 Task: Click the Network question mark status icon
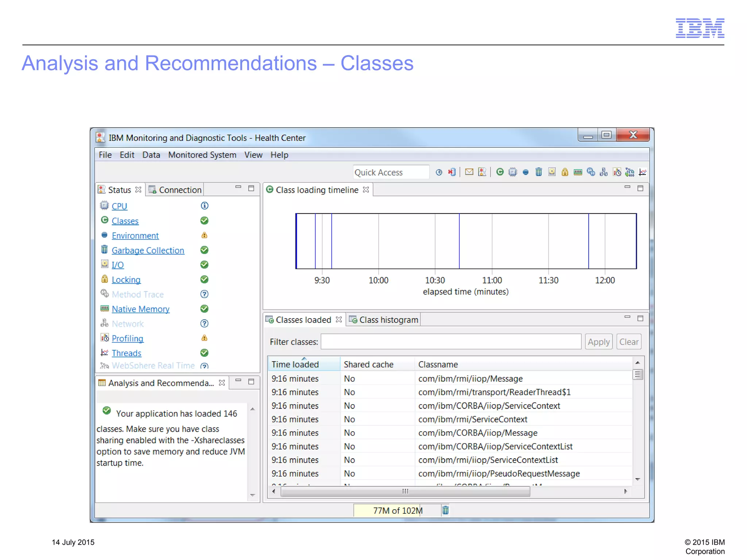pyautogui.click(x=205, y=324)
